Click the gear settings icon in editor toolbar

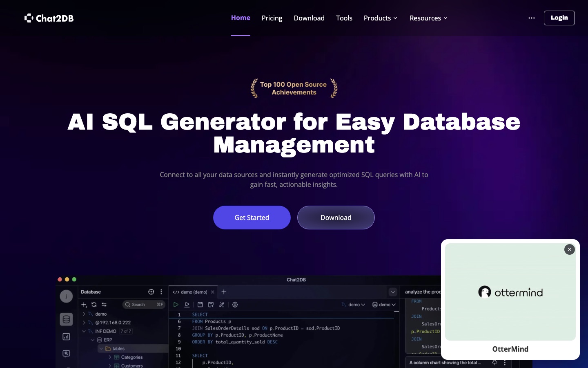point(235,305)
